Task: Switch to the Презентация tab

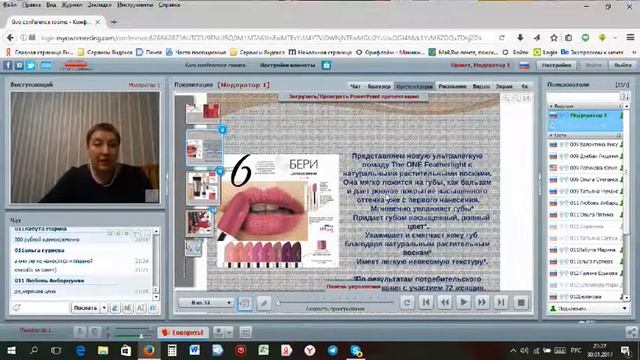Action: (414, 86)
